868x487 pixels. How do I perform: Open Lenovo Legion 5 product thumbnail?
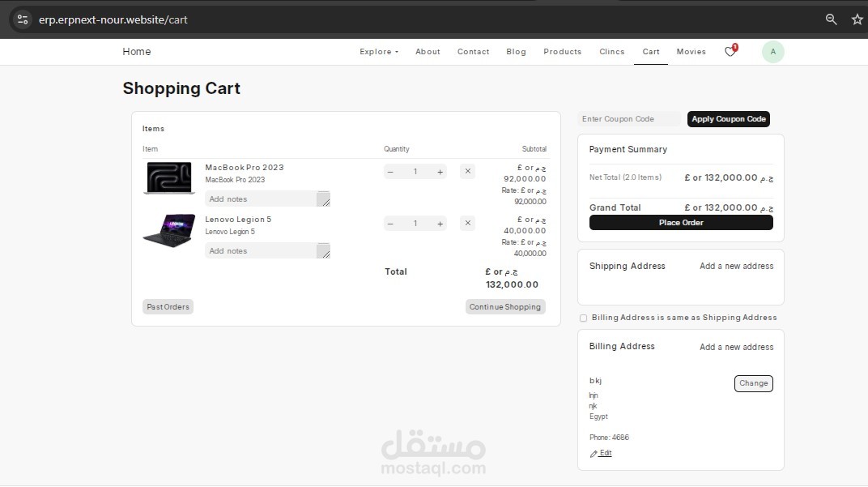(x=169, y=230)
